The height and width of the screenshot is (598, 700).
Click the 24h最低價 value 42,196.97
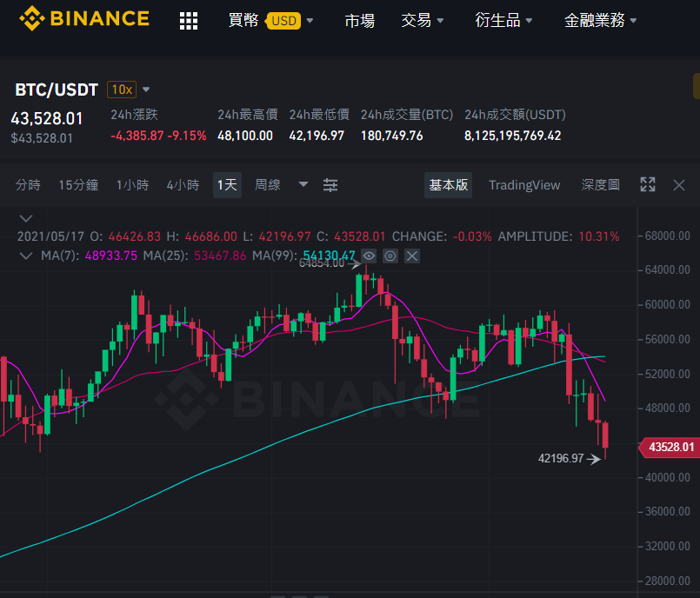(317, 136)
